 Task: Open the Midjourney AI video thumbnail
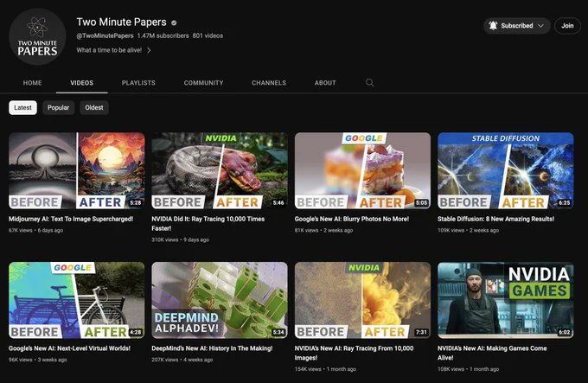(77, 170)
